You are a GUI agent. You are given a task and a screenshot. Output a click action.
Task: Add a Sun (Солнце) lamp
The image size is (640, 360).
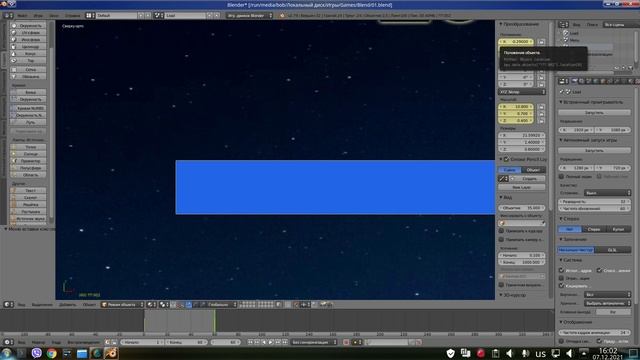[x=28, y=154]
